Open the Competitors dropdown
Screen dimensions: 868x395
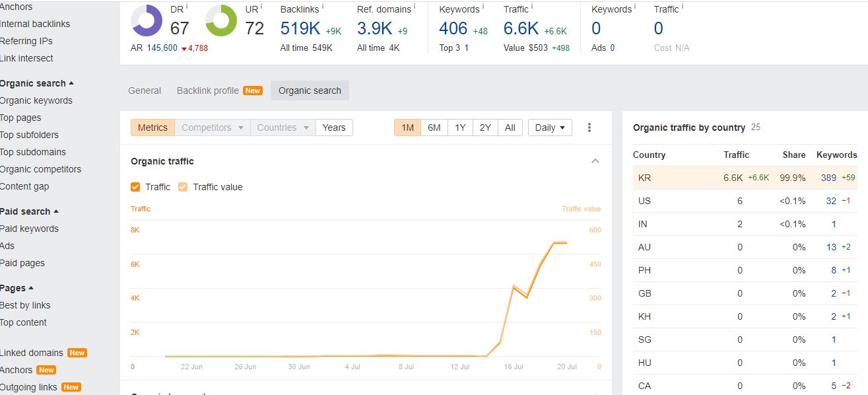tap(213, 127)
